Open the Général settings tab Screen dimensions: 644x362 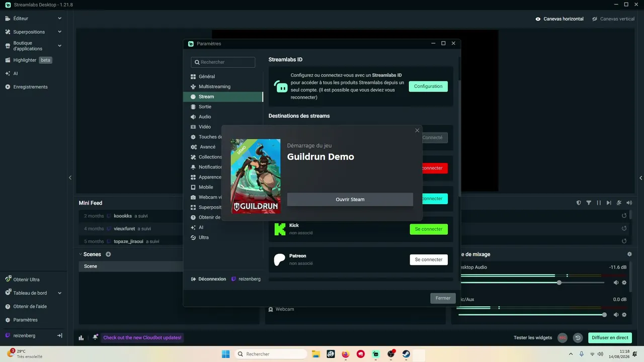tap(223, 76)
